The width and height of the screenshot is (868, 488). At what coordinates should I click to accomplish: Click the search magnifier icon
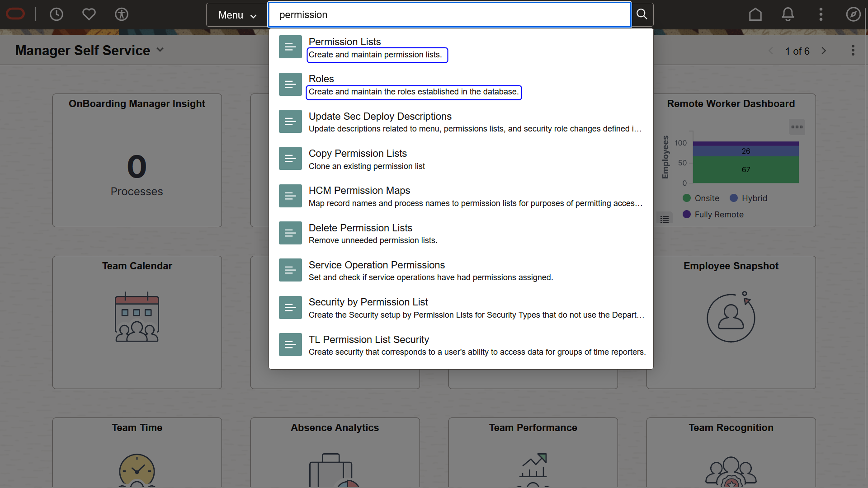(642, 14)
